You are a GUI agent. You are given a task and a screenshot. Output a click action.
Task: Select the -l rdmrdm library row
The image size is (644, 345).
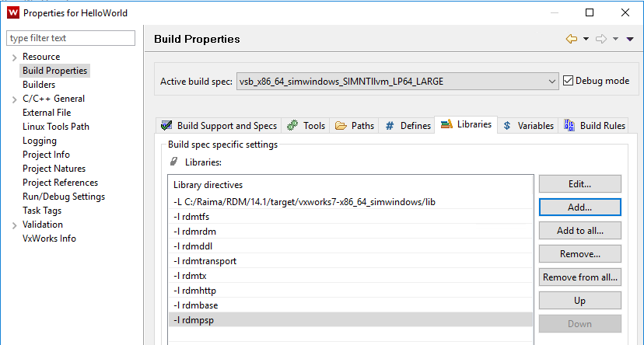coord(351,232)
